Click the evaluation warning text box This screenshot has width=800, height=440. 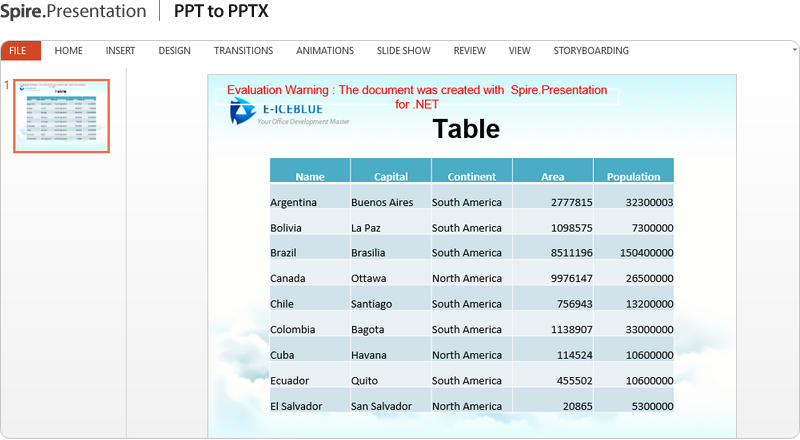tap(417, 96)
